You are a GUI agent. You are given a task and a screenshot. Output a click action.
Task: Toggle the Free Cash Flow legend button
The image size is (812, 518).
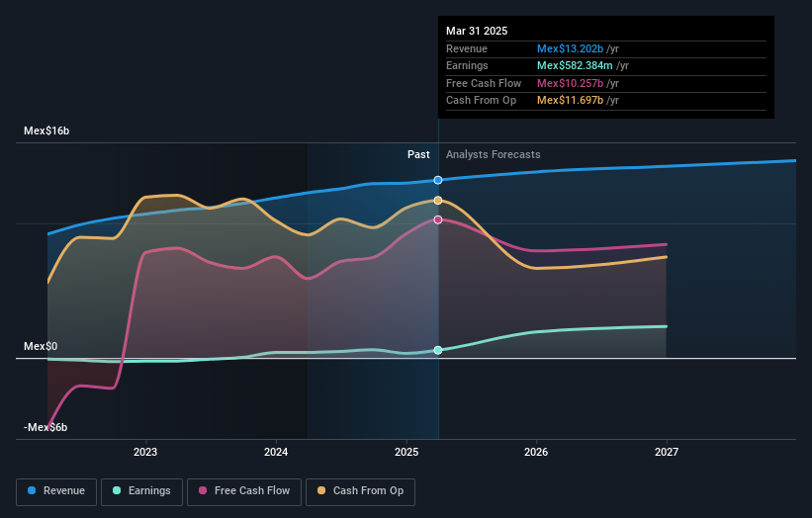pos(244,491)
